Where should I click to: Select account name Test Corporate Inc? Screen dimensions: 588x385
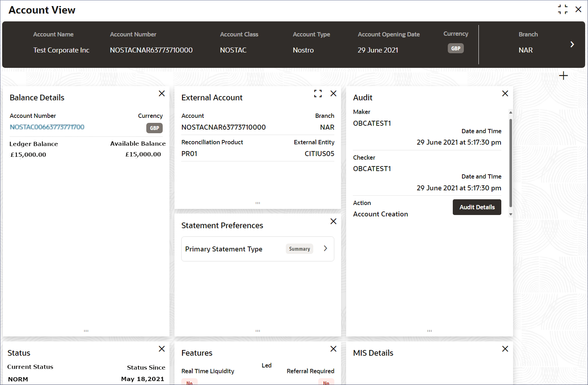tap(61, 50)
